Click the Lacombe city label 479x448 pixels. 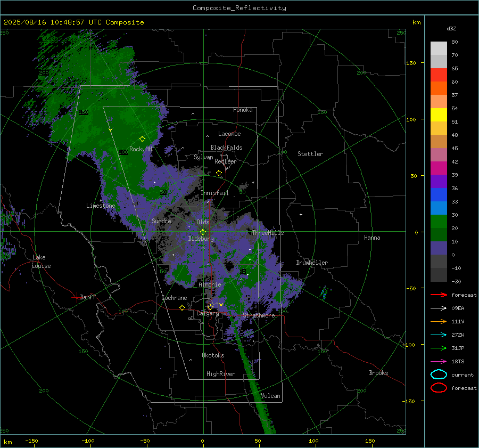(229, 134)
